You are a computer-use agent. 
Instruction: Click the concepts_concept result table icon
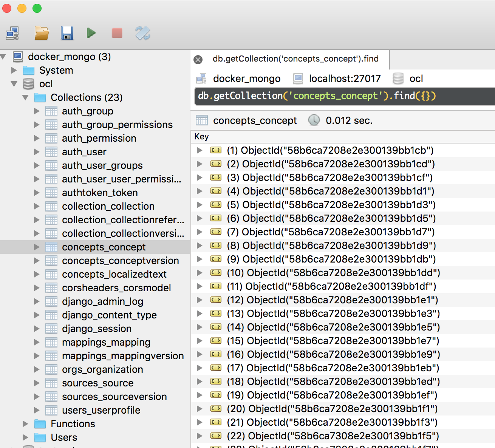202,120
